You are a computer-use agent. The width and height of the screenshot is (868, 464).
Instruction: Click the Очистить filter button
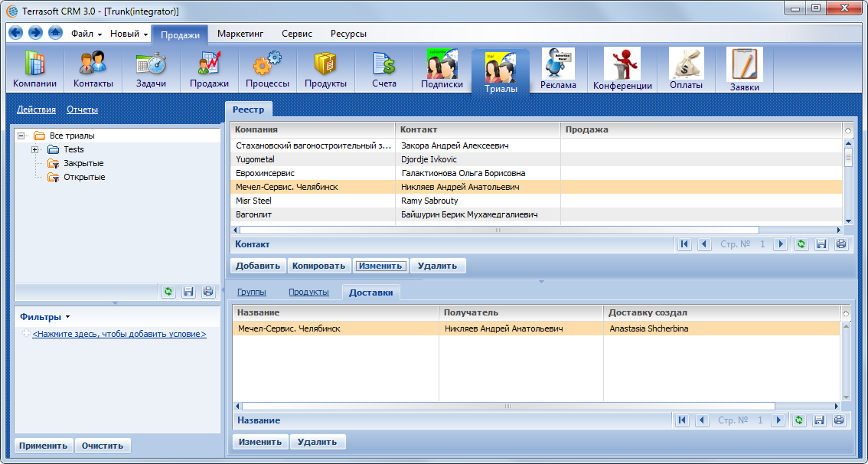tap(103, 446)
